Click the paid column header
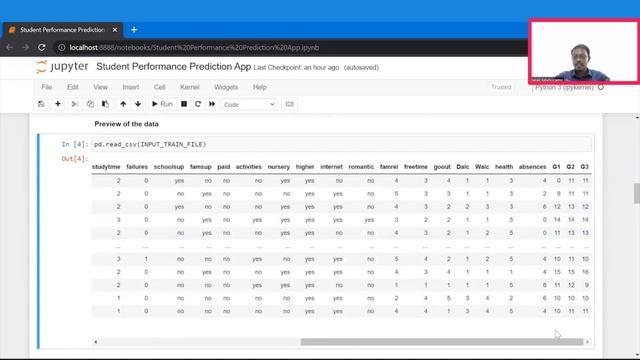Screen dimensions: 640x360 pos(224,167)
